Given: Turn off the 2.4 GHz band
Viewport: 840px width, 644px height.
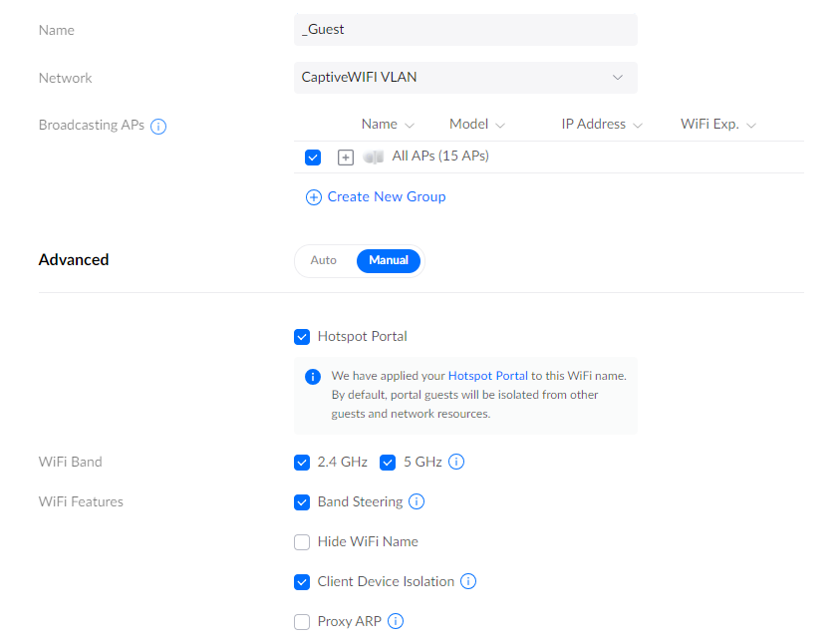Looking at the screenshot, I should (x=302, y=463).
